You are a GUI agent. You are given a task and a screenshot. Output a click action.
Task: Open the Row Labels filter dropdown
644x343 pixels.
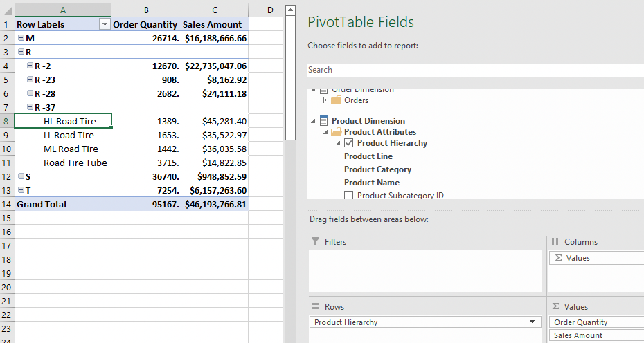point(105,25)
